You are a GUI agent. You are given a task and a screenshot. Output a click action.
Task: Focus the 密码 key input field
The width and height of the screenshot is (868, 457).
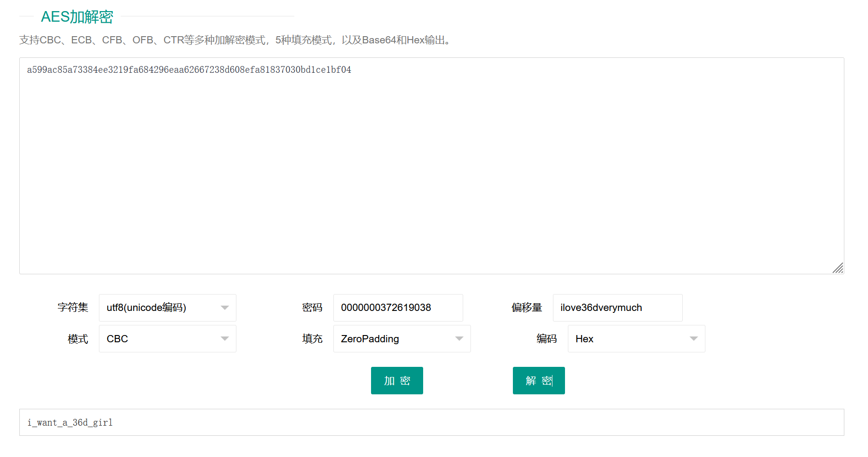(x=398, y=308)
